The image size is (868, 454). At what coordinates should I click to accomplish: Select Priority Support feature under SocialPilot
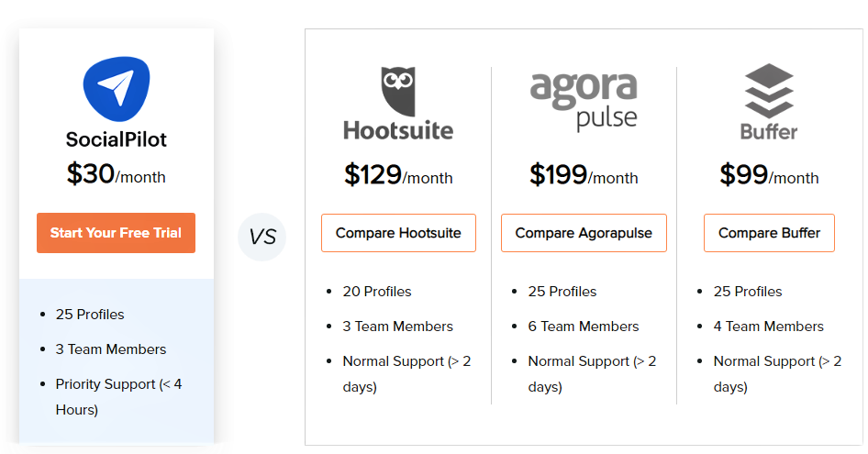coord(118,397)
